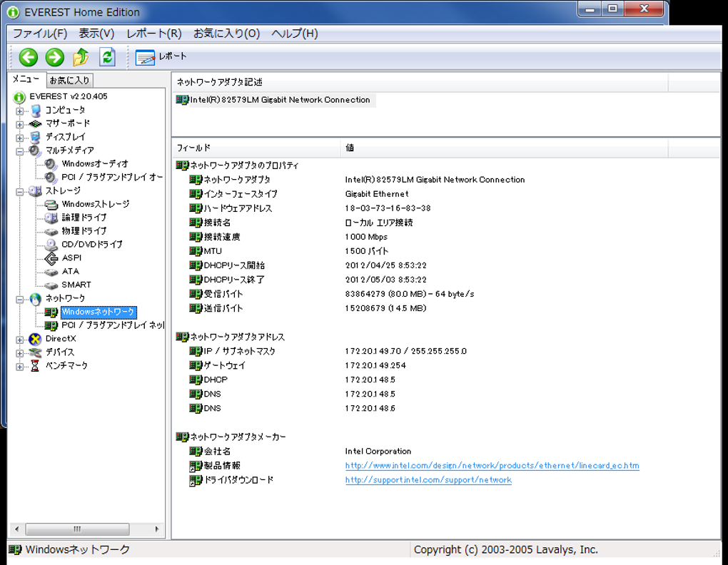728x565 pixels.
Task: Expand the DirectX tree node
Action: (x=19, y=340)
